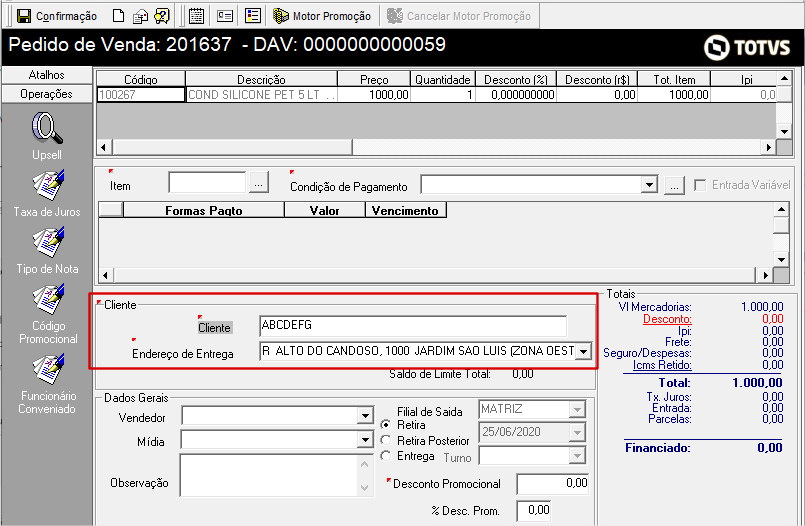
Task: Click Código column header
Action: [x=141, y=80]
